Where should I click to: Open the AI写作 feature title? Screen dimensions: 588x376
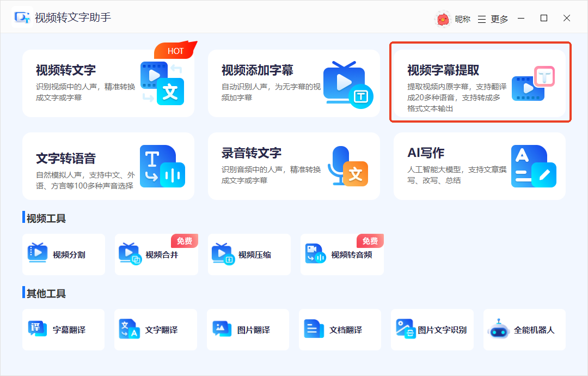(426, 153)
